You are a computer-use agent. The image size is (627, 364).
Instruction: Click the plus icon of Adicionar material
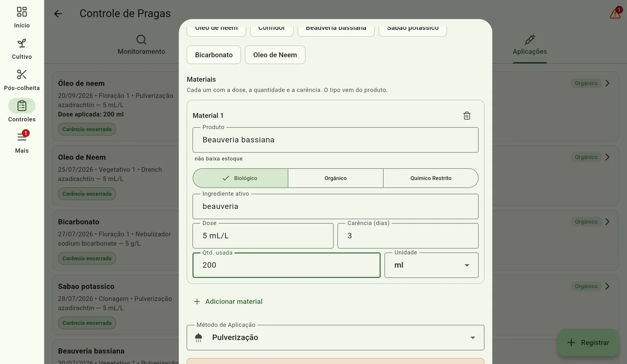click(197, 301)
